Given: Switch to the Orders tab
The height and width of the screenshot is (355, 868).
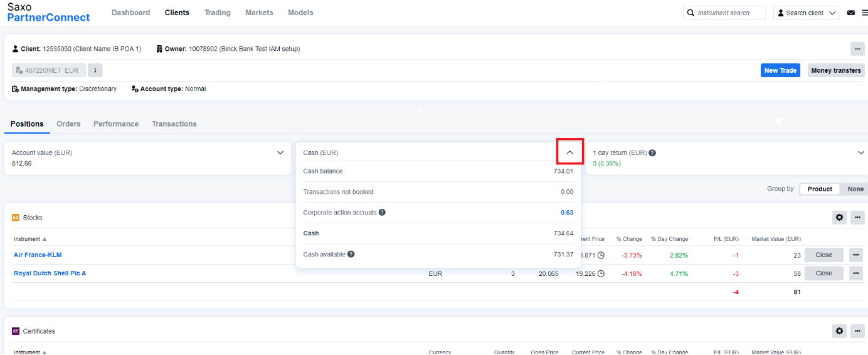Looking at the screenshot, I should (68, 124).
